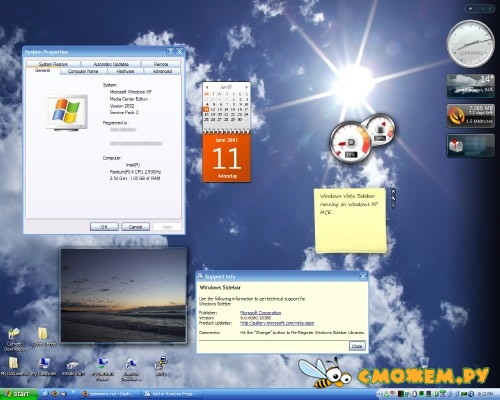Click Cancel in System Properties

click(135, 227)
